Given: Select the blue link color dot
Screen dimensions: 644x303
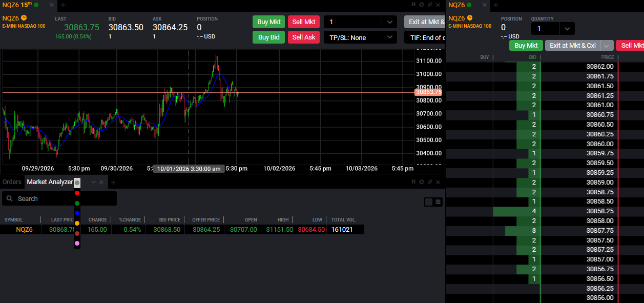Looking at the screenshot, I should click(77, 213).
